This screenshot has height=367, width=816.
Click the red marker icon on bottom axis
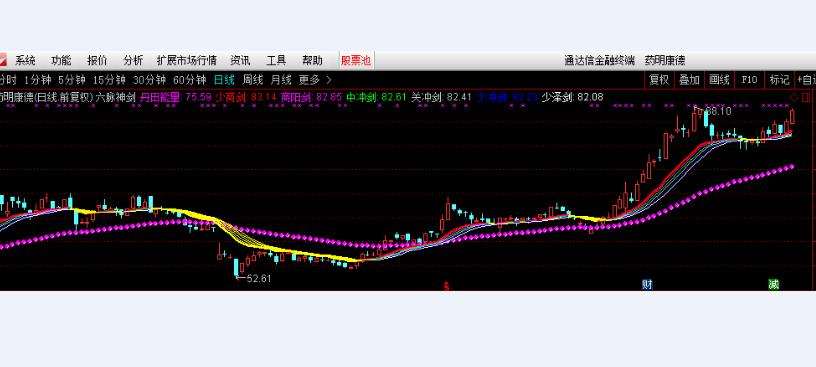tap(446, 286)
